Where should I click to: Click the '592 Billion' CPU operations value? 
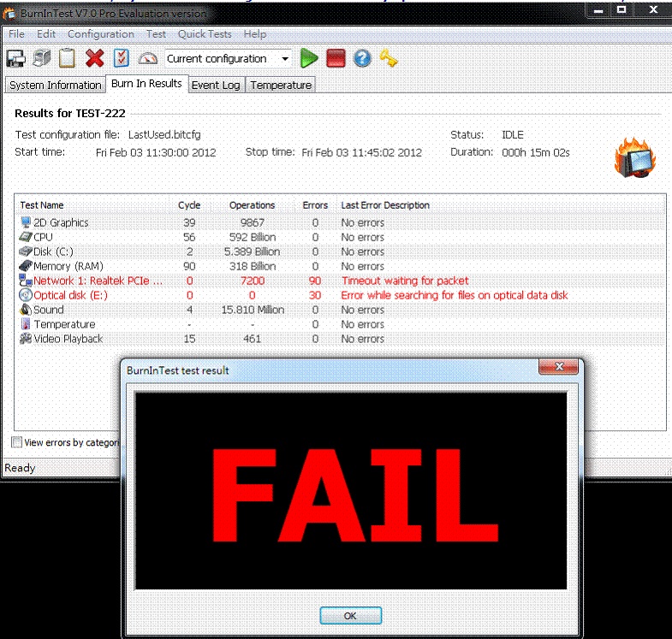(253, 237)
